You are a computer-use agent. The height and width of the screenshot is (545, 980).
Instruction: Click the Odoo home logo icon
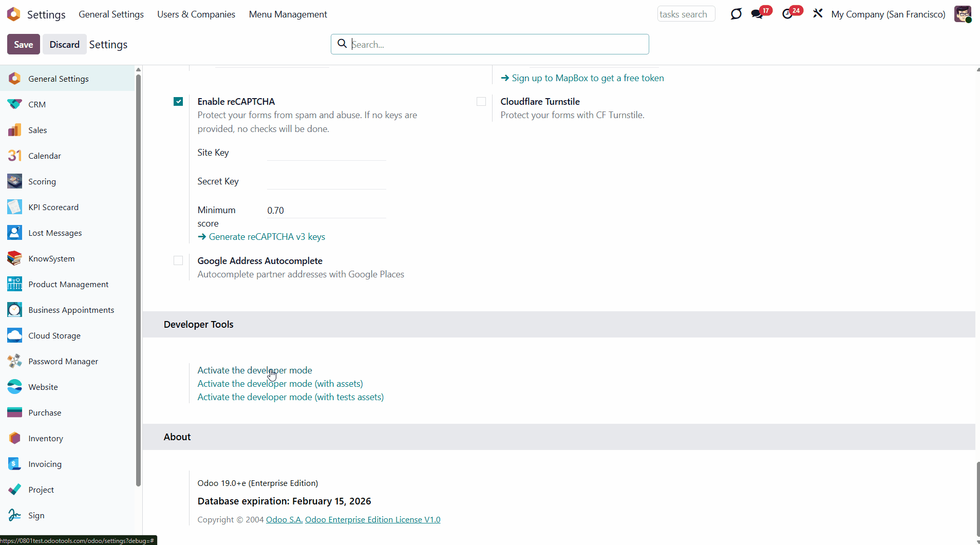(14, 14)
